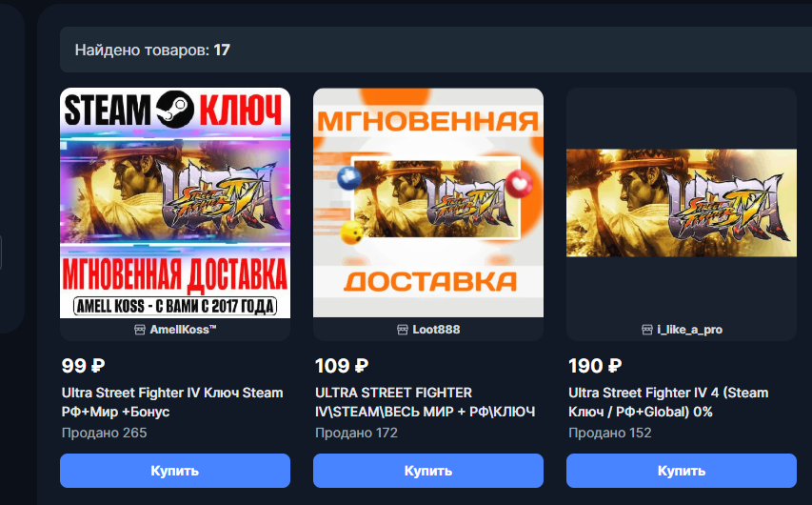812x505 pixels.
Task: Click the 'Продано 152' sold counter
Action: [x=609, y=433]
